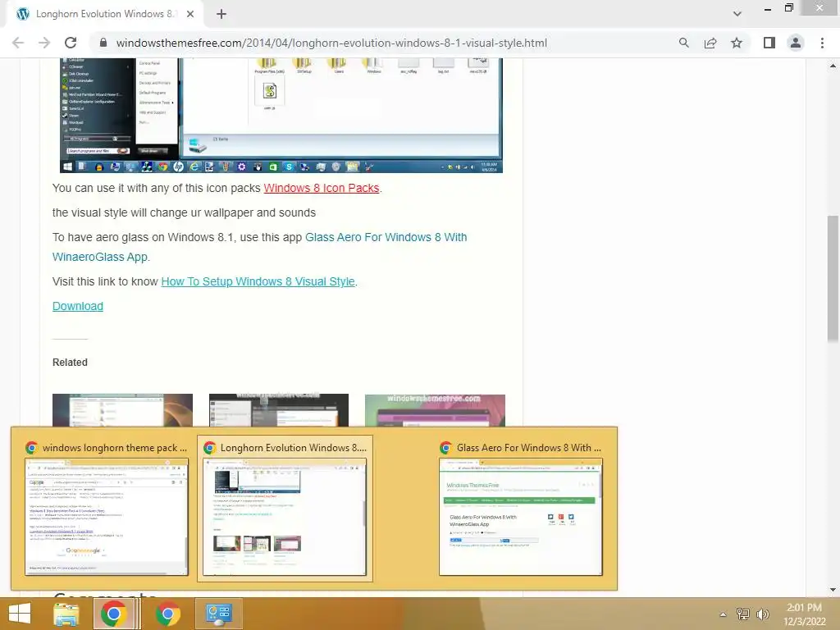Open Chrome zoom/search magnifier icon in address bar

[683, 43]
